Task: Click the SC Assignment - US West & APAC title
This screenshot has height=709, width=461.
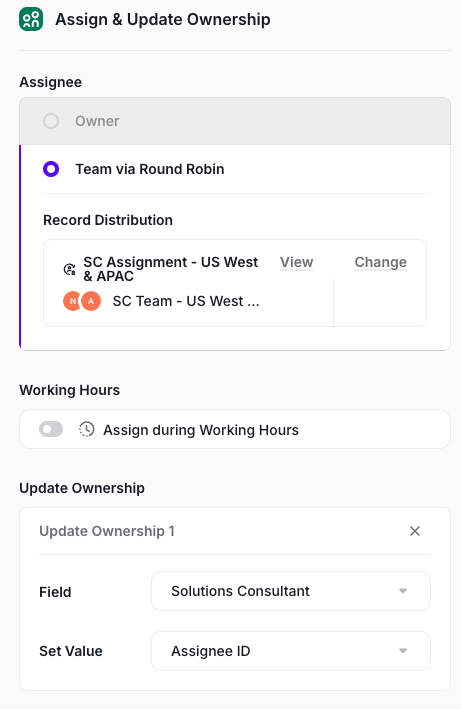Action: tap(171, 269)
